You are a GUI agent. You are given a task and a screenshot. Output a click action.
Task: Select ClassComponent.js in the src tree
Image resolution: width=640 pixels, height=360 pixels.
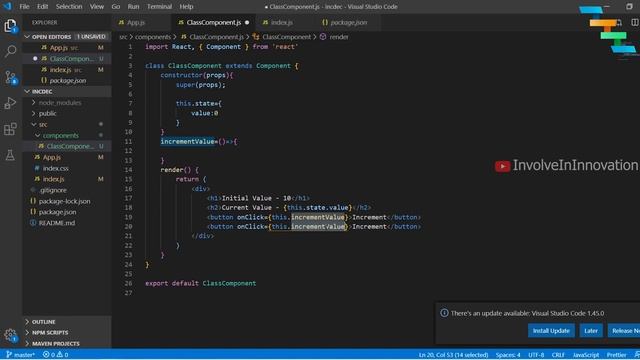click(67, 146)
